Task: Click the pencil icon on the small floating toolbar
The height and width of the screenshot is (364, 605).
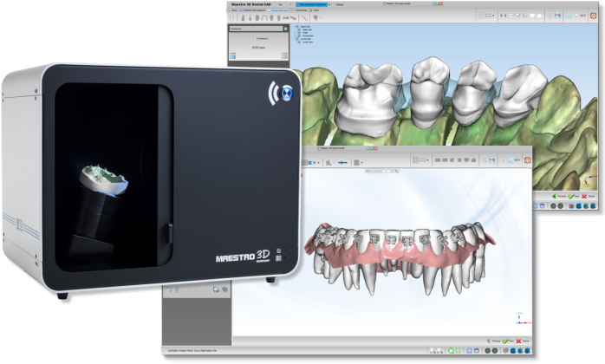Action: click(397, 171)
